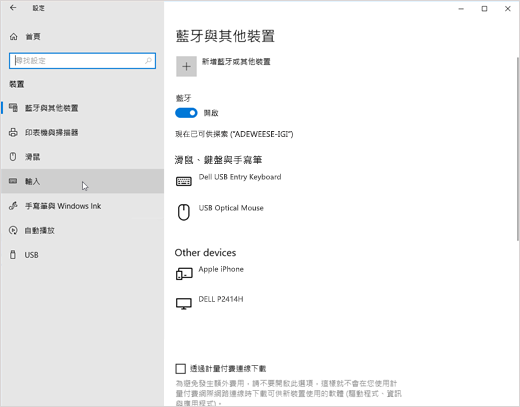Turn off the Bluetooth toggle
The height and width of the screenshot is (407, 520).
pyautogui.click(x=186, y=113)
